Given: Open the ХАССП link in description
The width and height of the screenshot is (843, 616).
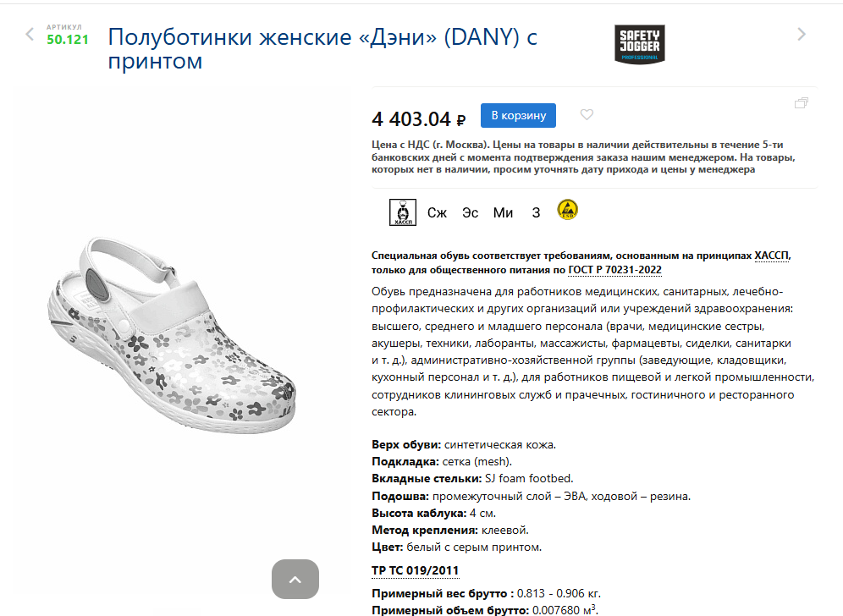Looking at the screenshot, I should pyautogui.click(x=772, y=256).
